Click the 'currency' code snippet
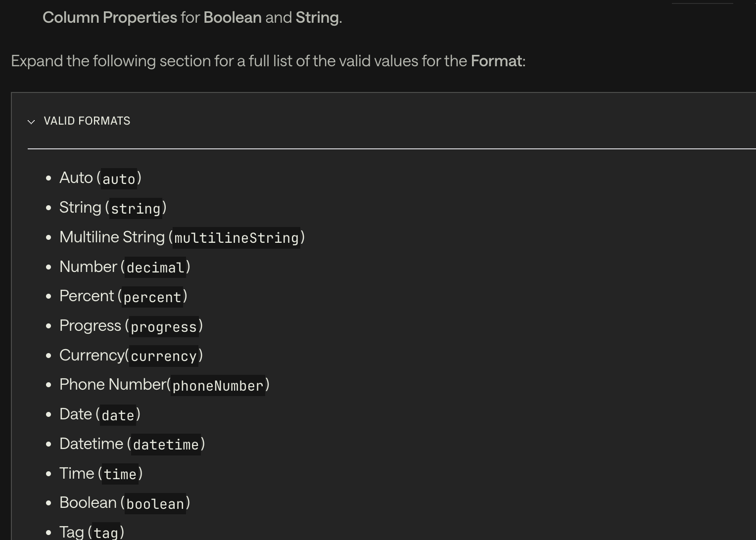Image resolution: width=756 pixels, height=540 pixels. [x=164, y=356]
